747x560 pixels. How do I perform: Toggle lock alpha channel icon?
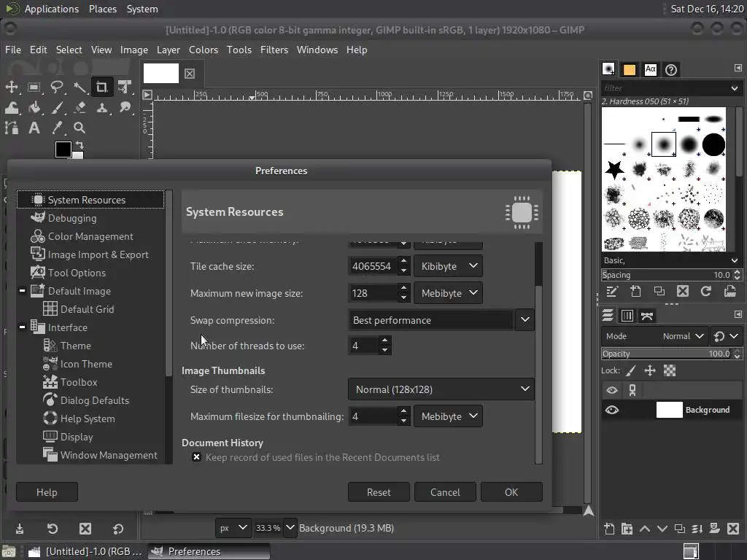click(x=670, y=370)
